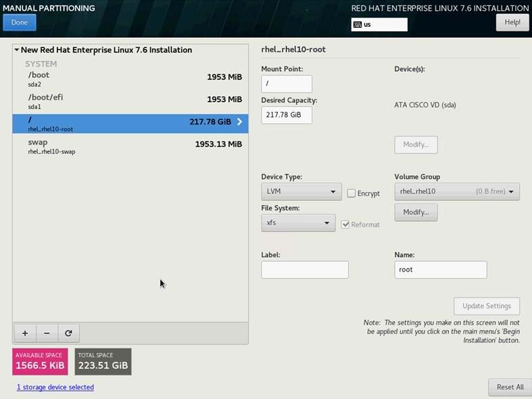This screenshot has width=532, height=399.
Task: Click the Update Settings button
Action: point(487,306)
